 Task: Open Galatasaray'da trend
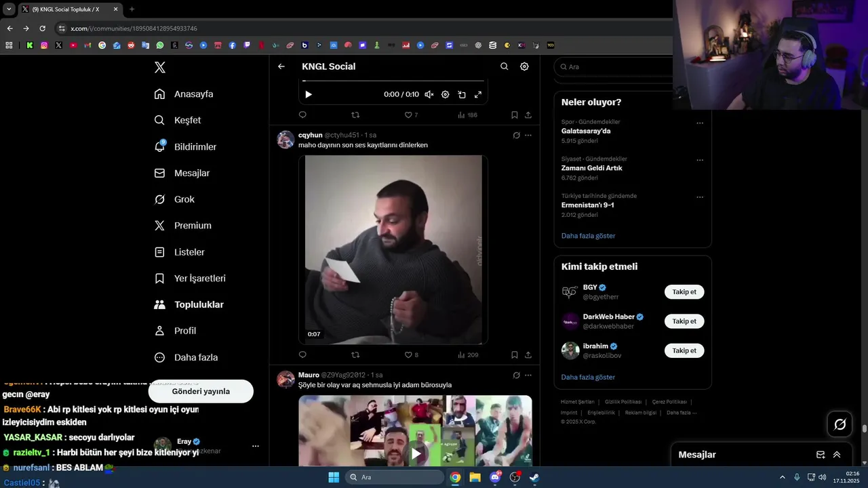(x=586, y=131)
